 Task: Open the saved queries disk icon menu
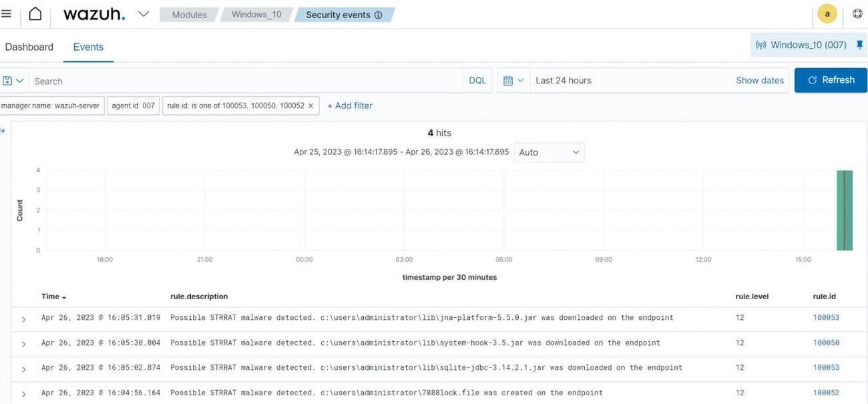[x=13, y=81]
